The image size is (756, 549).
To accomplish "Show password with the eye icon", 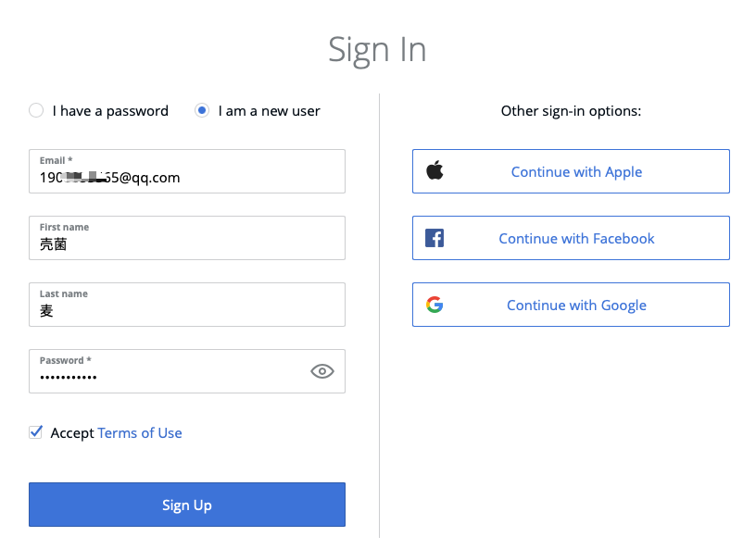I will click(321, 371).
